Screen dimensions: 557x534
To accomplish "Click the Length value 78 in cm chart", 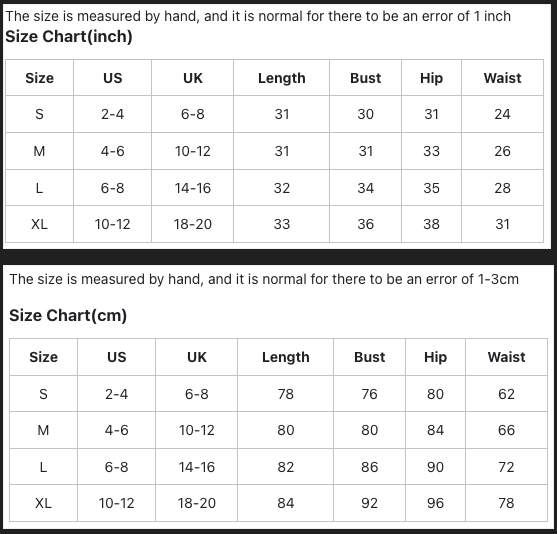I will [285, 394].
